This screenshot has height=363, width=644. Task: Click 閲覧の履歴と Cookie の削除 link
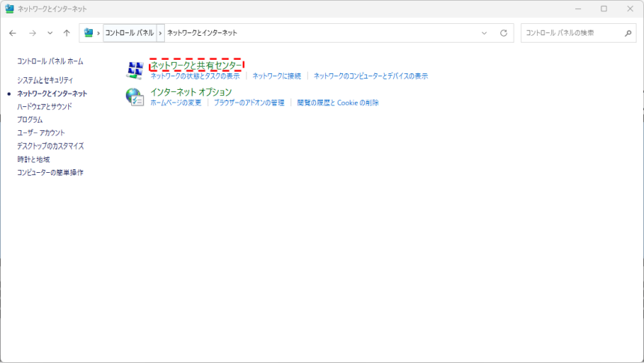[x=337, y=103]
